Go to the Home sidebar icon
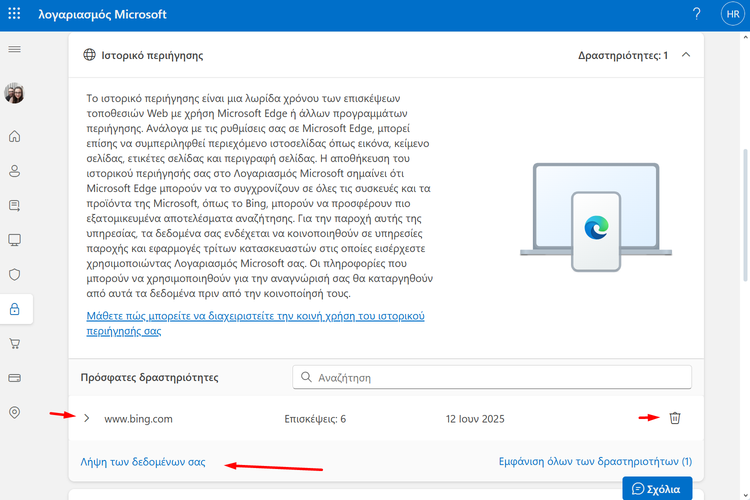The height and width of the screenshot is (500, 750). 14,136
